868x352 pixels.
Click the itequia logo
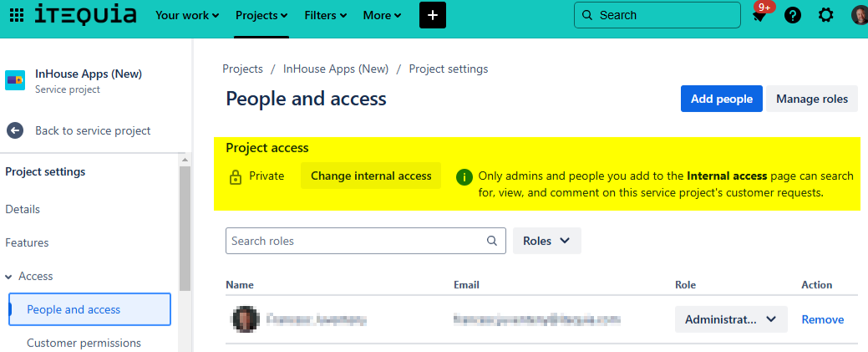tap(85, 14)
